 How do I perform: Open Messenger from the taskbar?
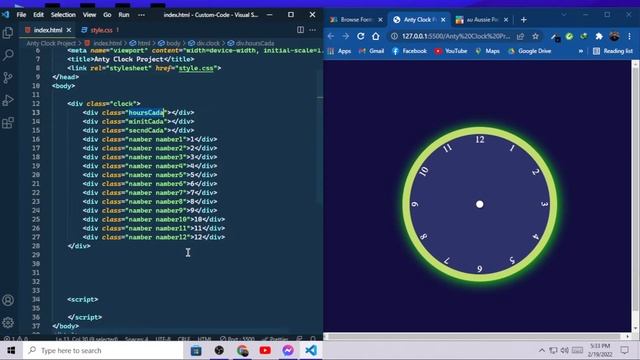tap(288, 351)
